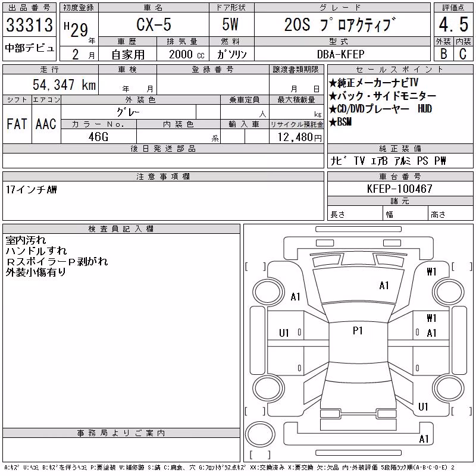The image size is (476, 476).
Task: Click the interior grade C cell
Action: coord(463,54)
